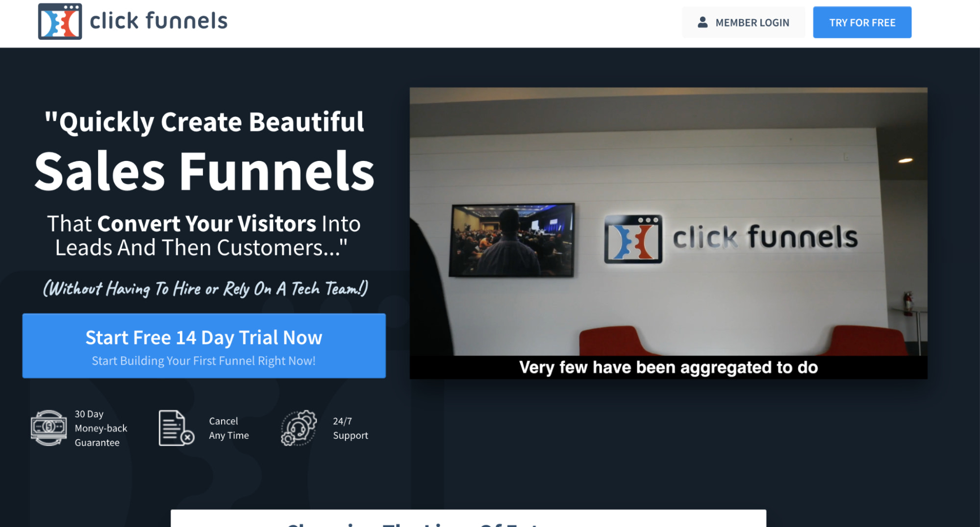Click the ClickFunnels logo icon

[60, 22]
